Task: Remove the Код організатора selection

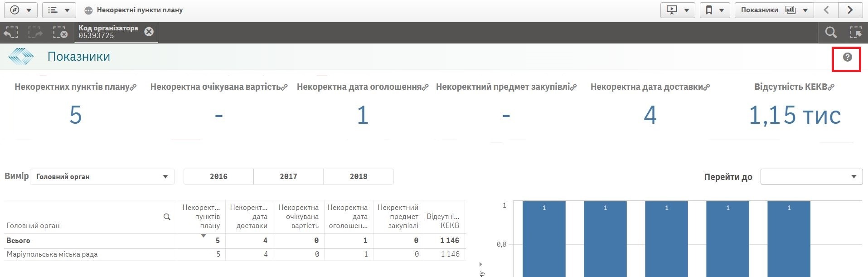Action: point(149,32)
